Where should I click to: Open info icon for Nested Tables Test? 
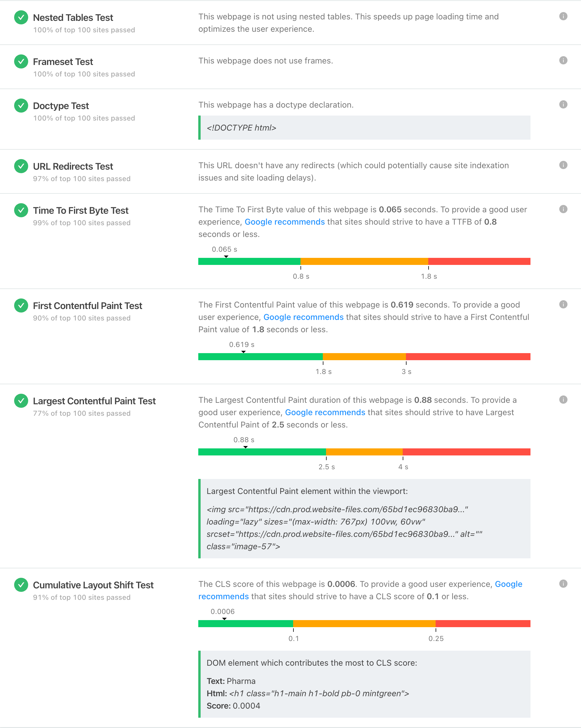pos(563,16)
